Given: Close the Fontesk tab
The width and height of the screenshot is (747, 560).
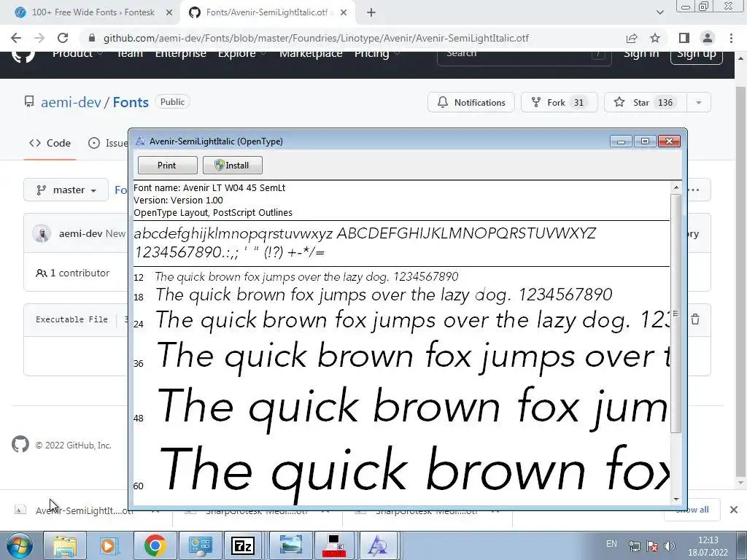Looking at the screenshot, I should 169,13.
